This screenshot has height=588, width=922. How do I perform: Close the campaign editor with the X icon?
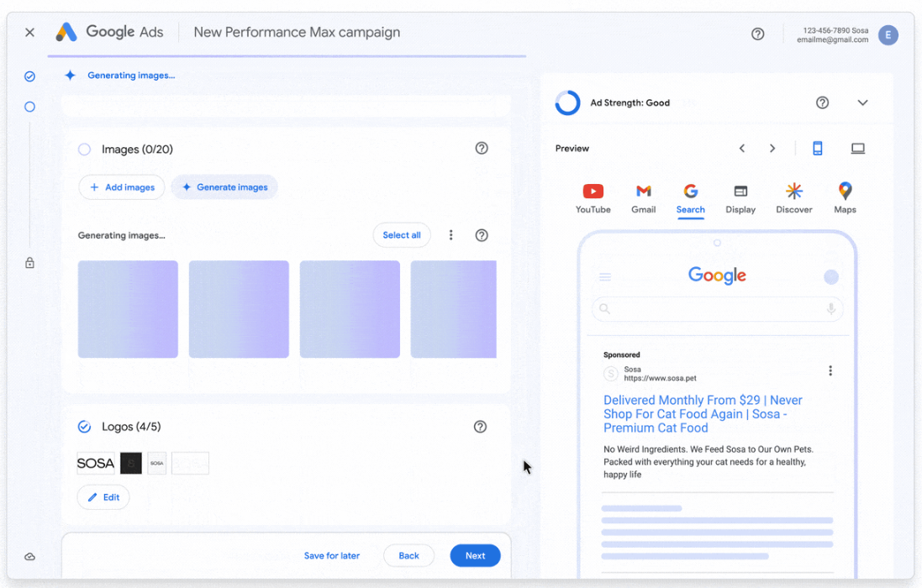pos(30,32)
